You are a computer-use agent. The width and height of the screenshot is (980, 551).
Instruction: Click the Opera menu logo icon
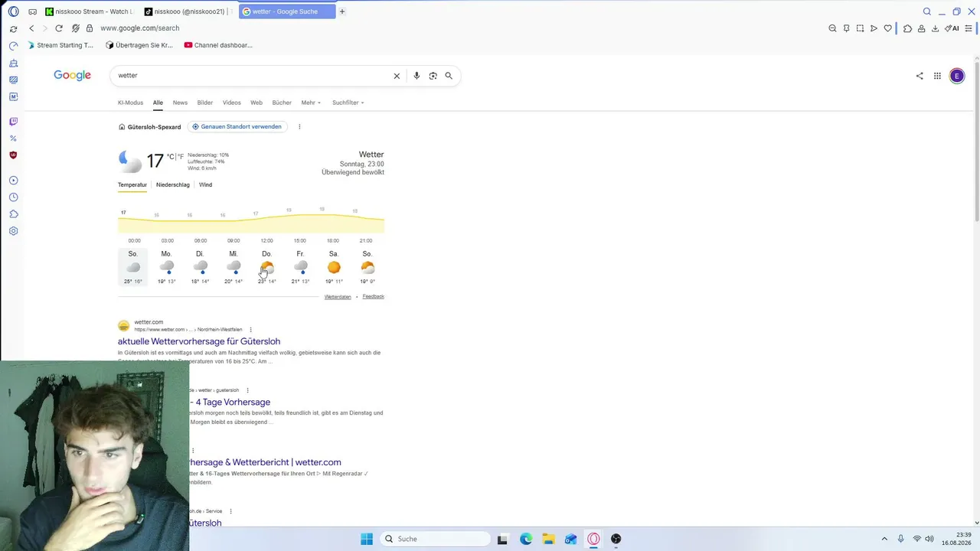tap(13, 11)
